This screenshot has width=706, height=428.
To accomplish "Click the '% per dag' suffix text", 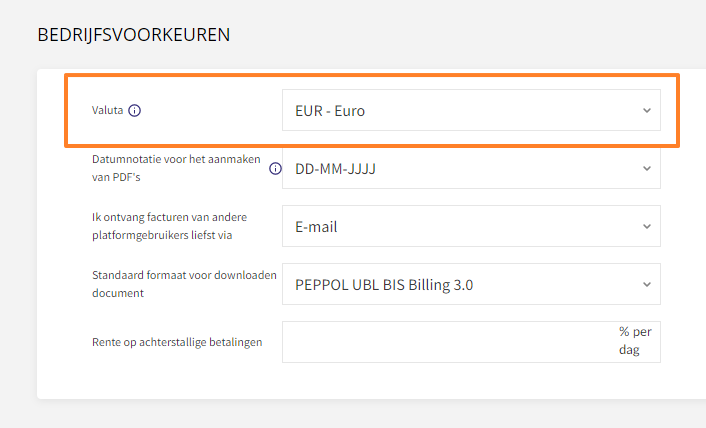I will point(635,341).
